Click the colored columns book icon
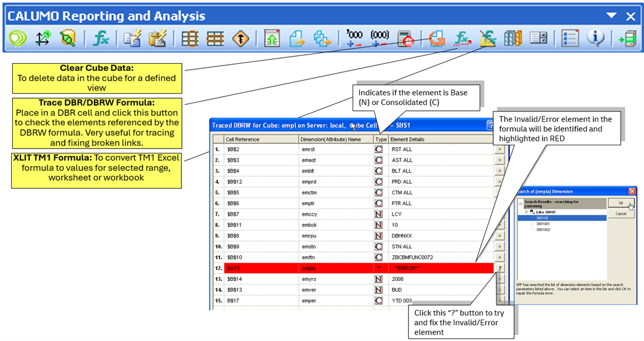This screenshot has width=644, height=341. point(513,38)
